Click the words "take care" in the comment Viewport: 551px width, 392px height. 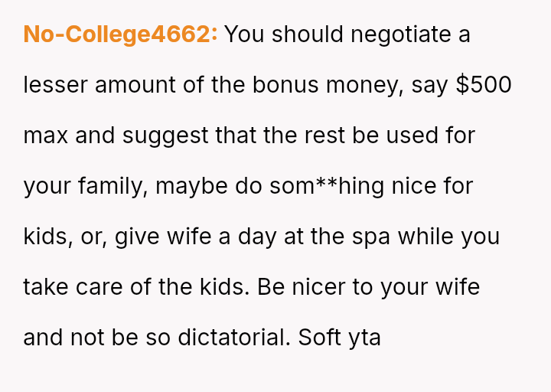[72, 287]
